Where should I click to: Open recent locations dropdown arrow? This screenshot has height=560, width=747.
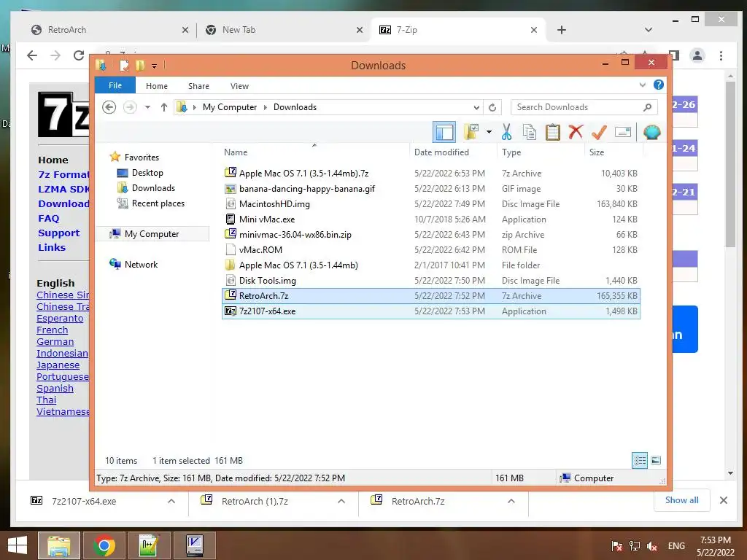coord(147,107)
